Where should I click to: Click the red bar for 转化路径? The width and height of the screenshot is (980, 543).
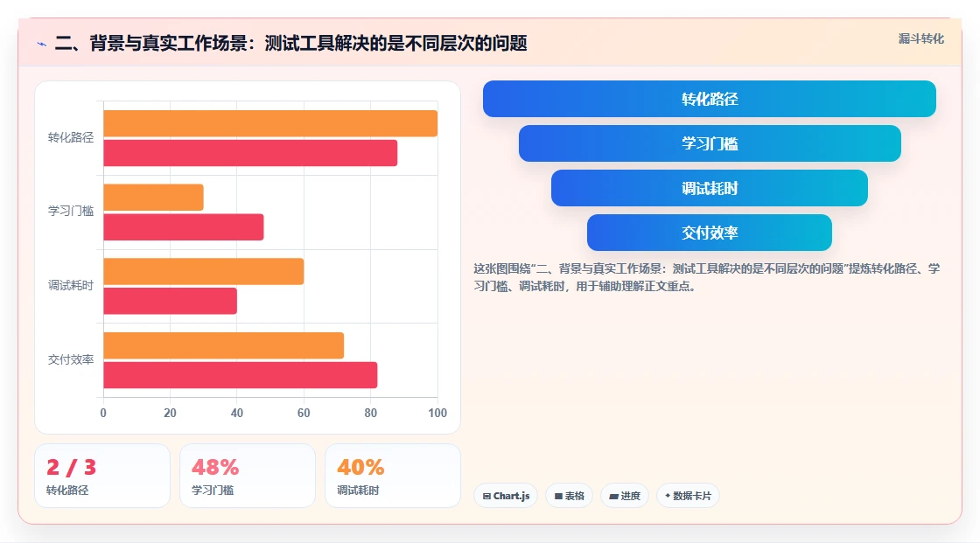click(250, 153)
